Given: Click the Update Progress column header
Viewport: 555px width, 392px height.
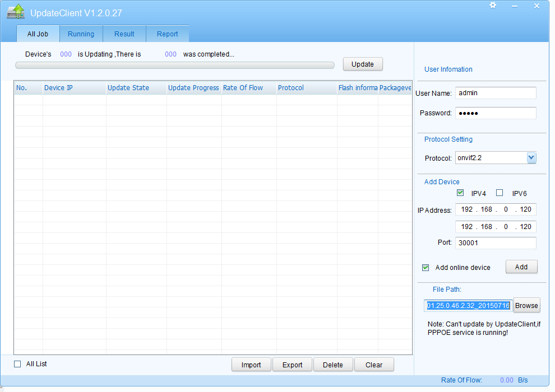Looking at the screenshot, I should click(x=194, y=88).
